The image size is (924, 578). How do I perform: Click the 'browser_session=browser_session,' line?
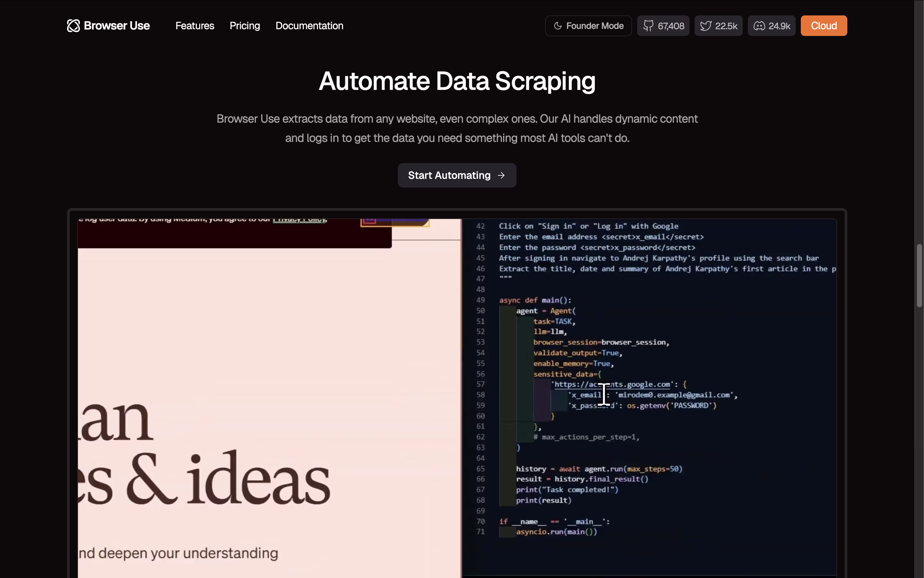click(601, 342)
